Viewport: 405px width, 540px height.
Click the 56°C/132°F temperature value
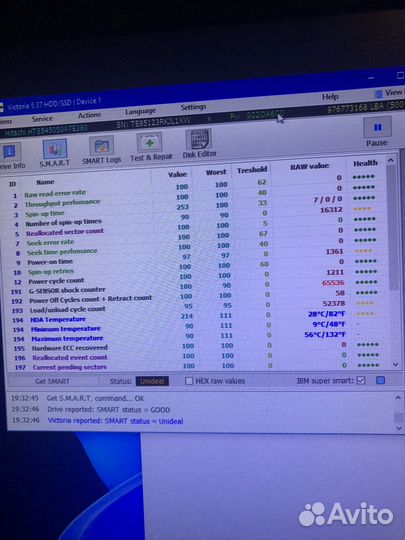click(x=325, y=334)
